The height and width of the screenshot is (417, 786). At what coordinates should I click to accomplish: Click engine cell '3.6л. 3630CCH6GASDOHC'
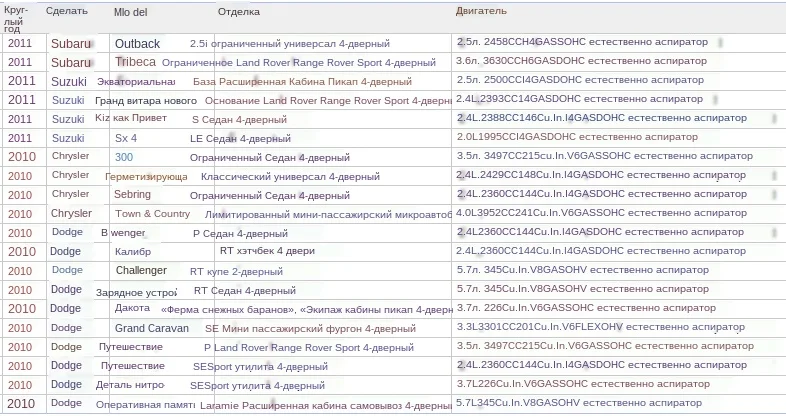pyautogui.click(x=581, y=61)
